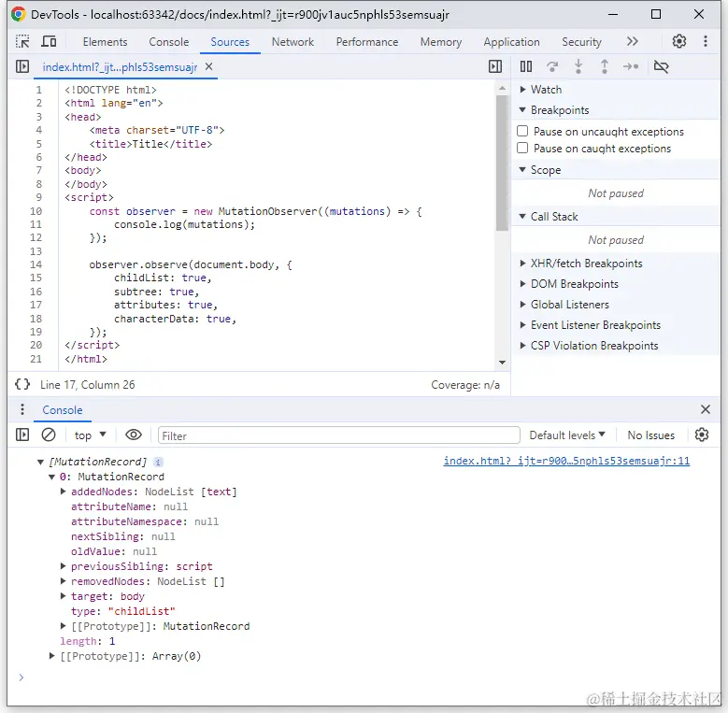The height and width of the screenshot is (713, 728).
Task: Collapse the Breakpoints section
Action: click(x=522, y=110)
